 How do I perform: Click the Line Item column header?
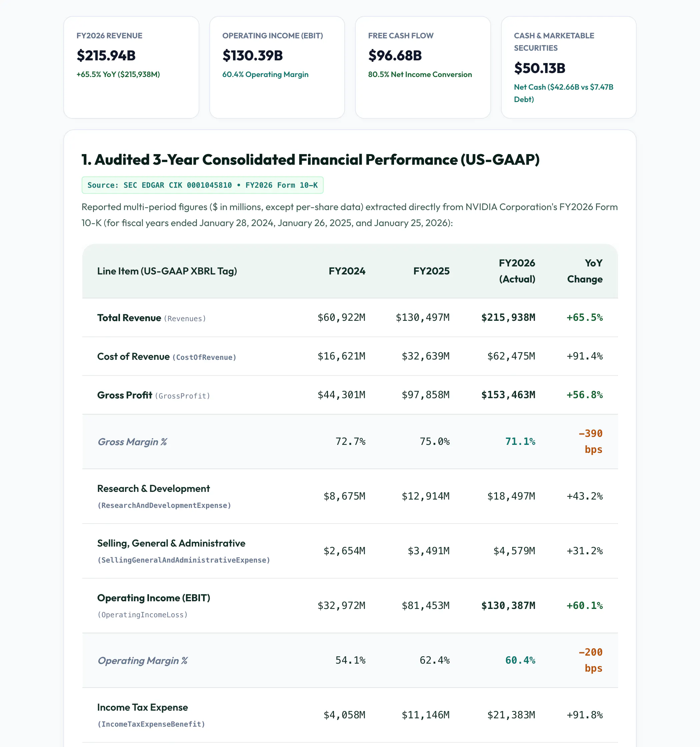point(167,271)
